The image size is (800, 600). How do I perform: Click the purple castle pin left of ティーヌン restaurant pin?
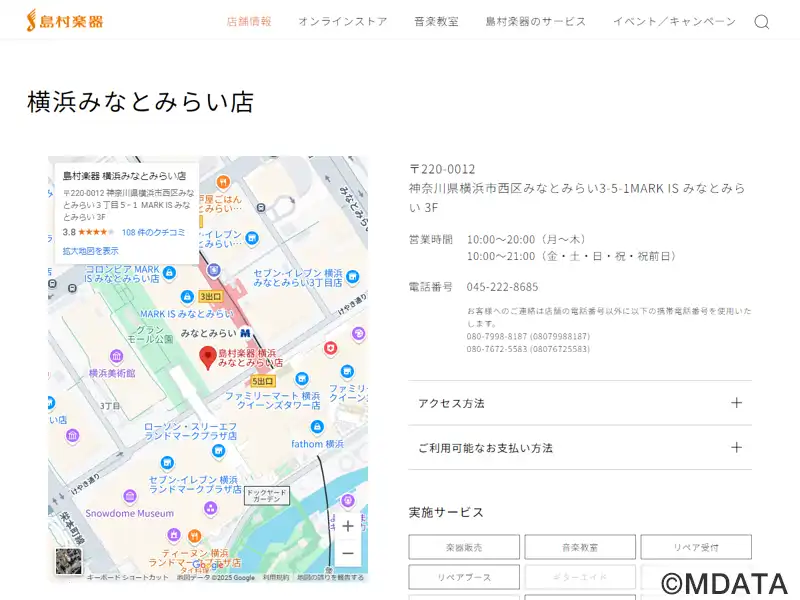174,535
